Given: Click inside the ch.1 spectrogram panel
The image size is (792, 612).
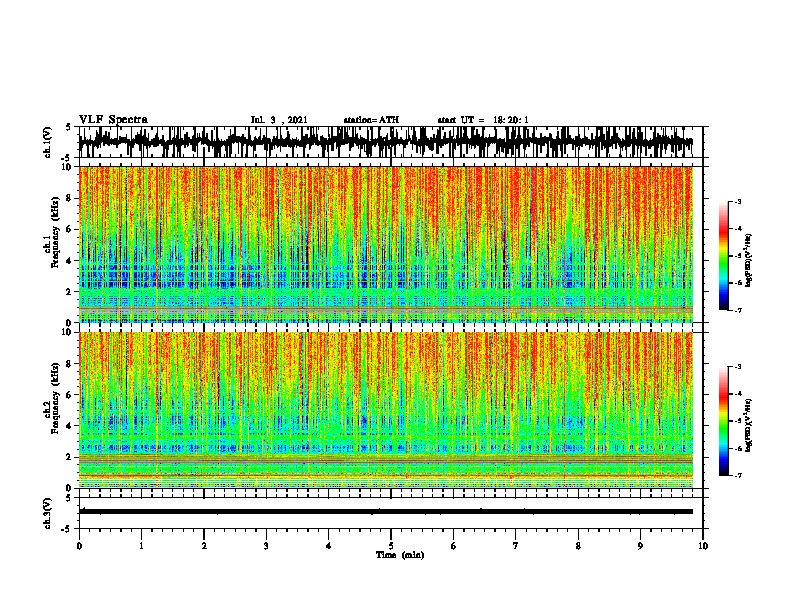Looking at the screenshot, I should point(386,244).
